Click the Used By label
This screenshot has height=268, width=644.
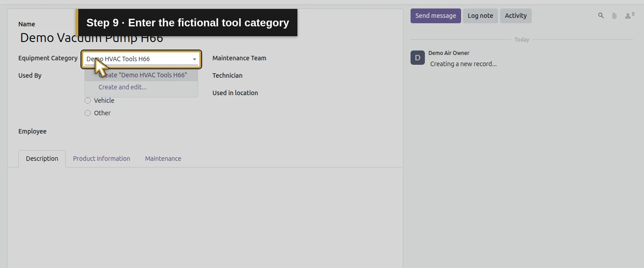click(x=30, y=75)
